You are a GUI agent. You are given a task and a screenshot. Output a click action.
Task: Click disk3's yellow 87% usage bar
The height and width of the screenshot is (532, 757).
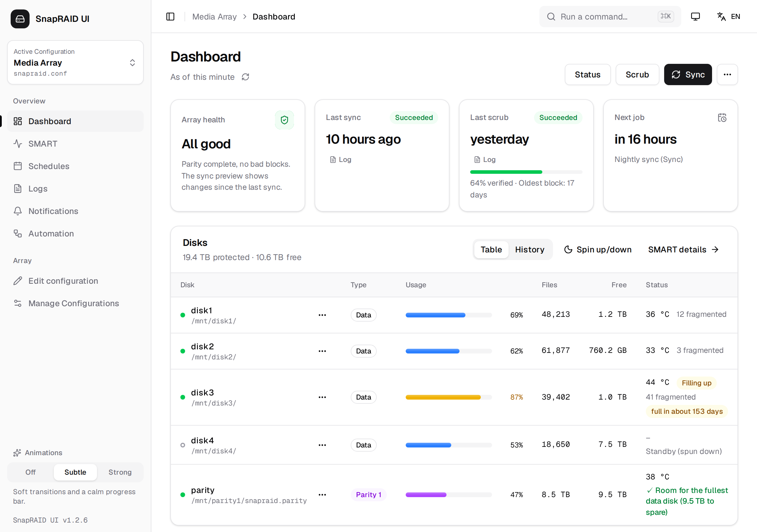point(448,397)
